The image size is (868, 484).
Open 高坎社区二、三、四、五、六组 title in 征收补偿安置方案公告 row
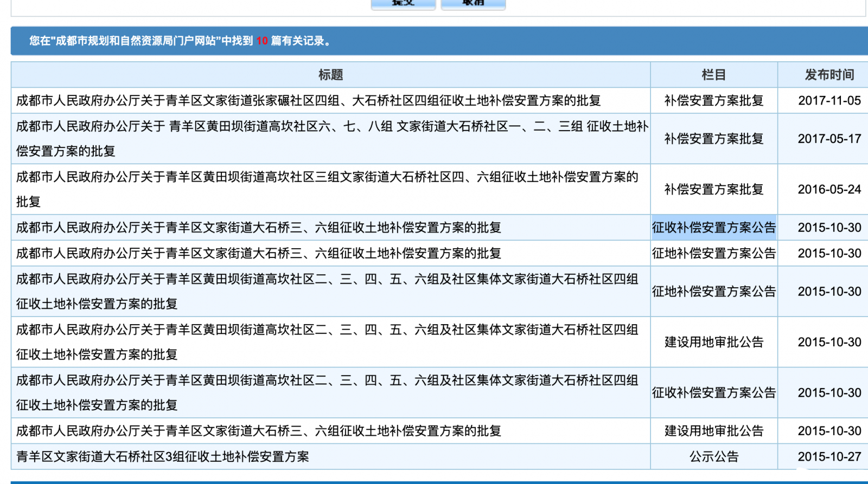(327, 392)
